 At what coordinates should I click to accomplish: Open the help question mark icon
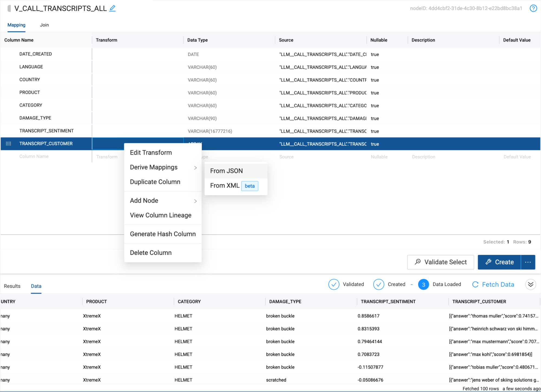pyautogui.click(x=533, y=8)
